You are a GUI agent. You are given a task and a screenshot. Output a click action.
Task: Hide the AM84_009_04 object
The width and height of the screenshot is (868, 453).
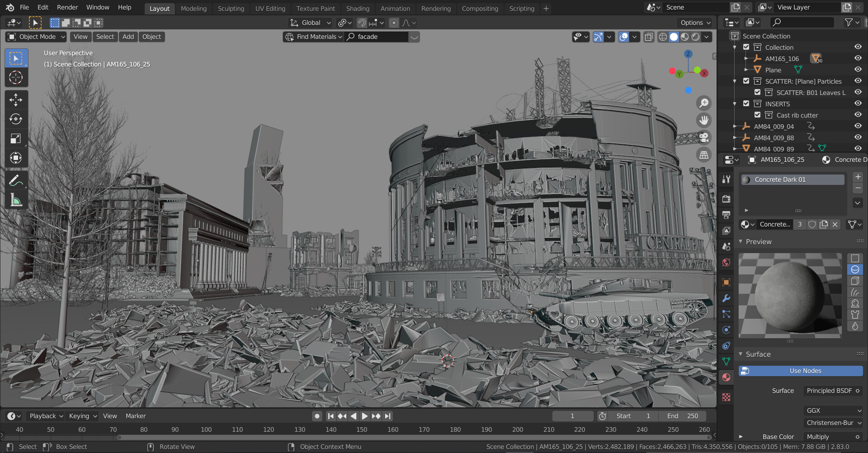[858, 126]
